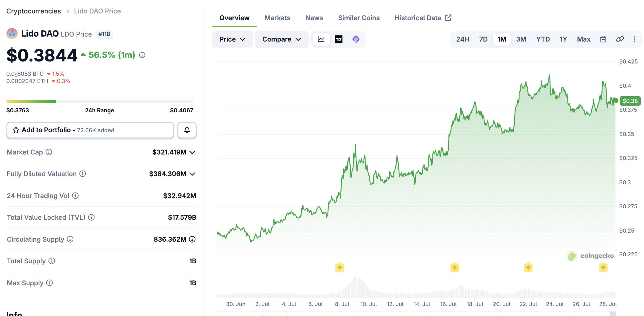The width and height of the screenshot is (644, 316).
Task: Open info icon next to 56.5% change
Action: coord(142,55)
